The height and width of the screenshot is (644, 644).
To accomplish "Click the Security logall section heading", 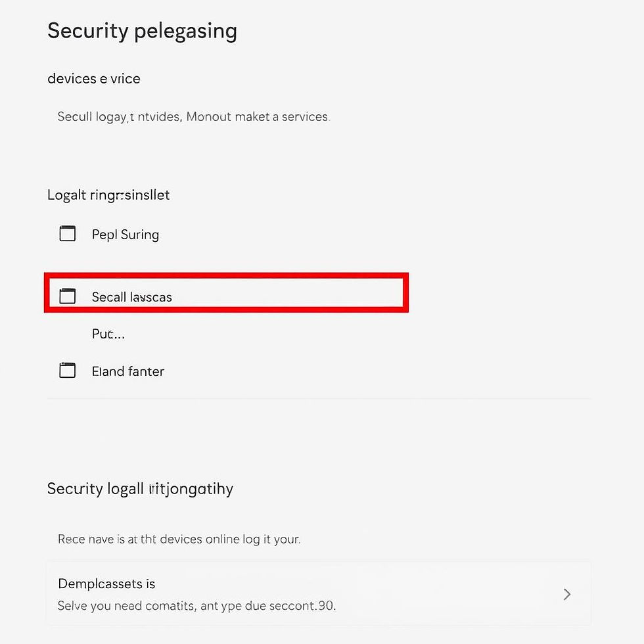I will 140,489.
